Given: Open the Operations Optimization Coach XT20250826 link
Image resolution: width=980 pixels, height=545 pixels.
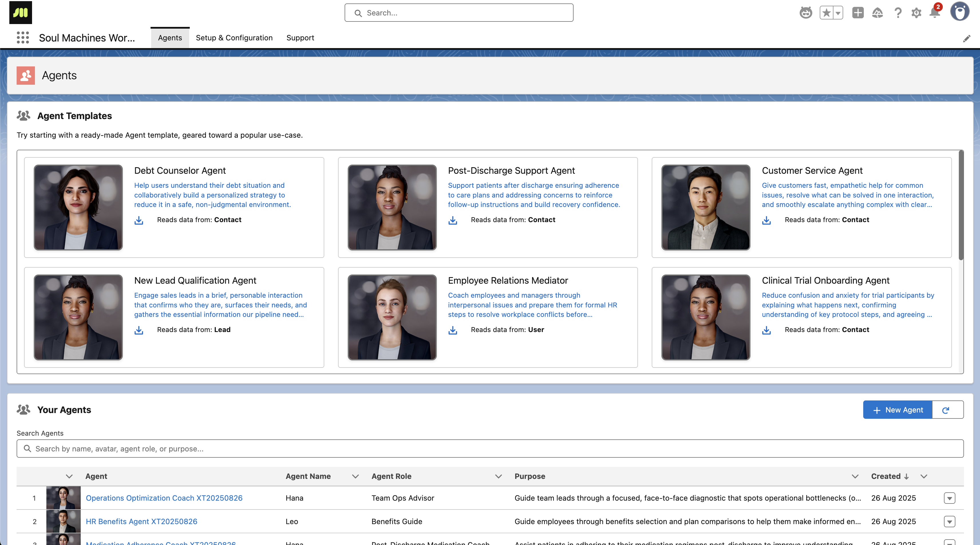Looking at the screenshot, I should coord(164,498).
